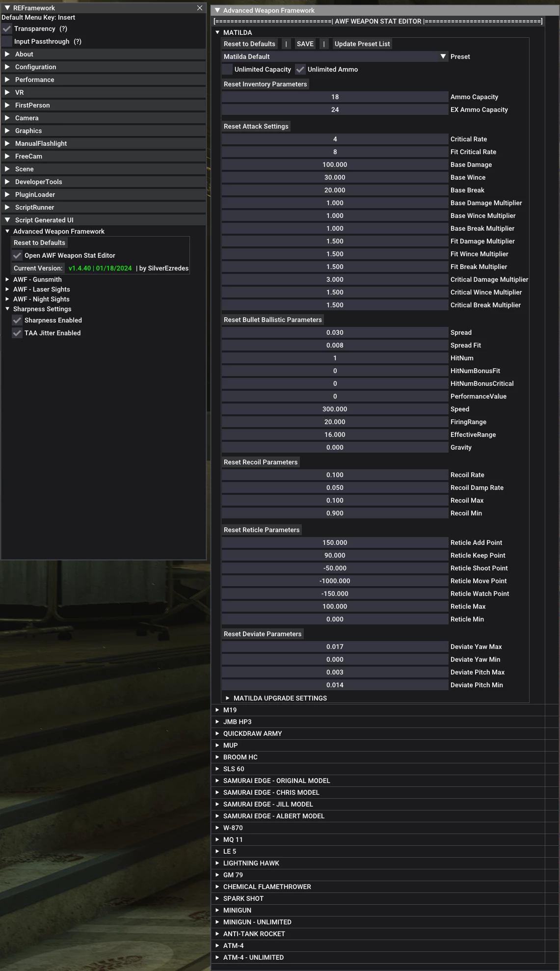Expand the VR section
Image resolution: width=560 pixels, height=971 pixels.
point(104,92)
